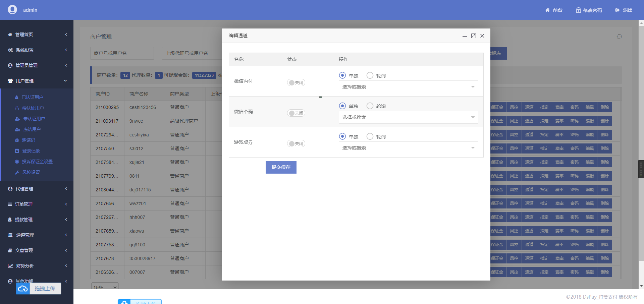Click the admin avatar icon top left
This screenshot has width=644, height=304.
[12, 10]
